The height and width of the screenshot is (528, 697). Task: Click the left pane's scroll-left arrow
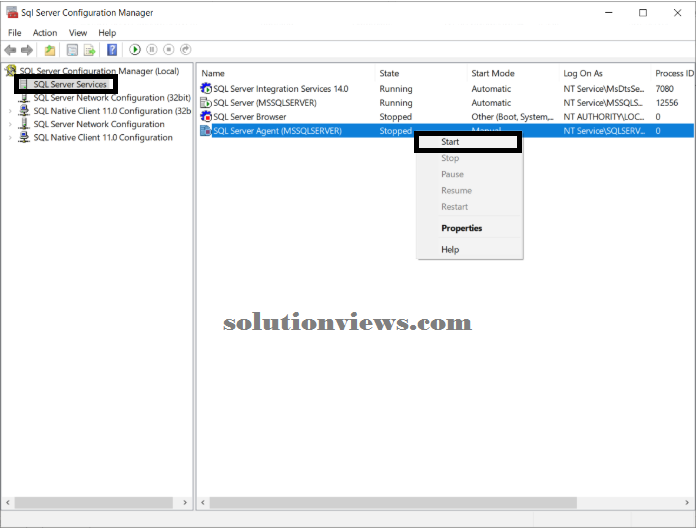[8, 502]
